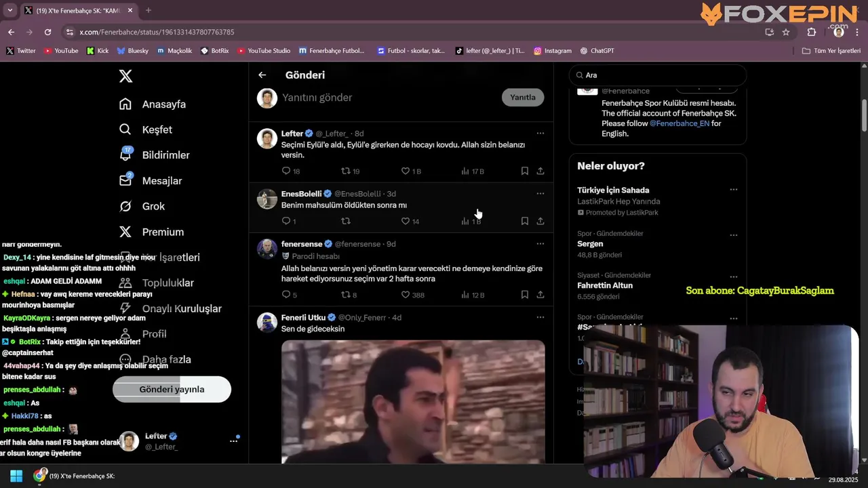Open the Windows Start menu
Image resolution: width=868 pixels, height=488 pixels.
tap(16, 476)
